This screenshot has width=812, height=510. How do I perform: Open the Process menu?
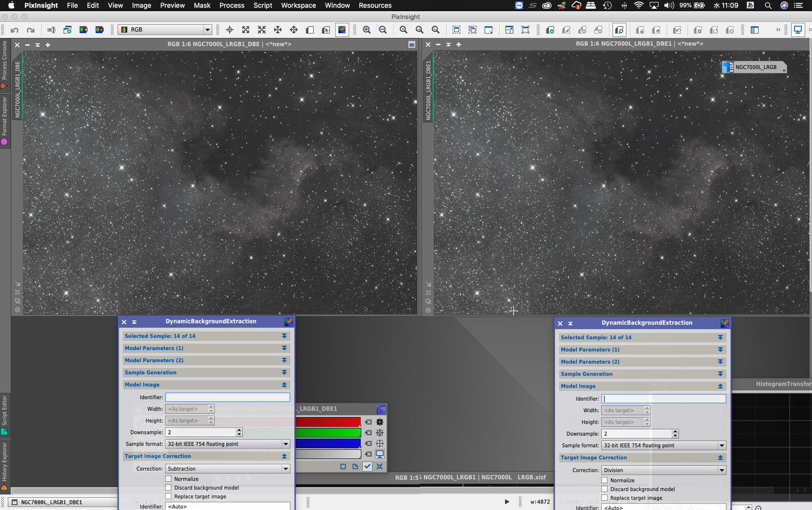pos(231,6)
